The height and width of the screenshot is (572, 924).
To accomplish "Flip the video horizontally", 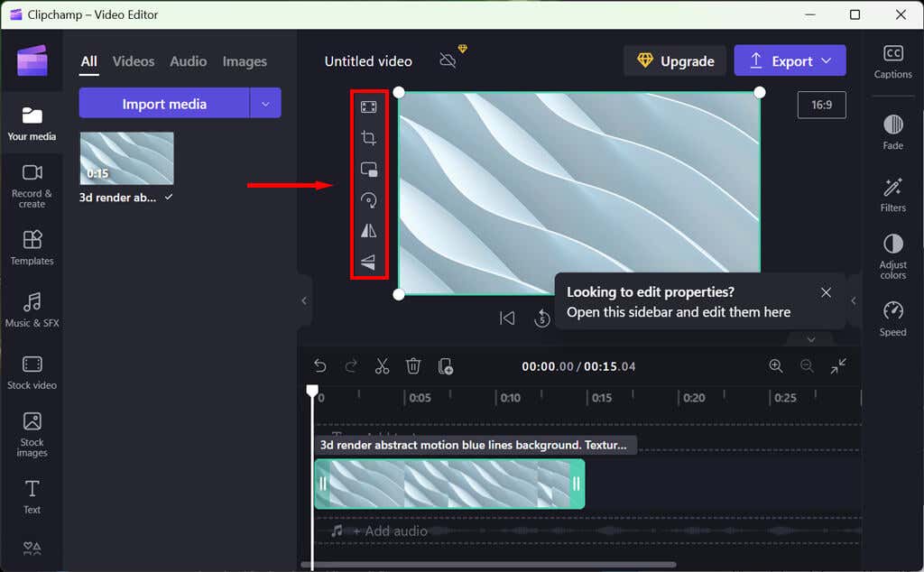I will pos(368,230).
